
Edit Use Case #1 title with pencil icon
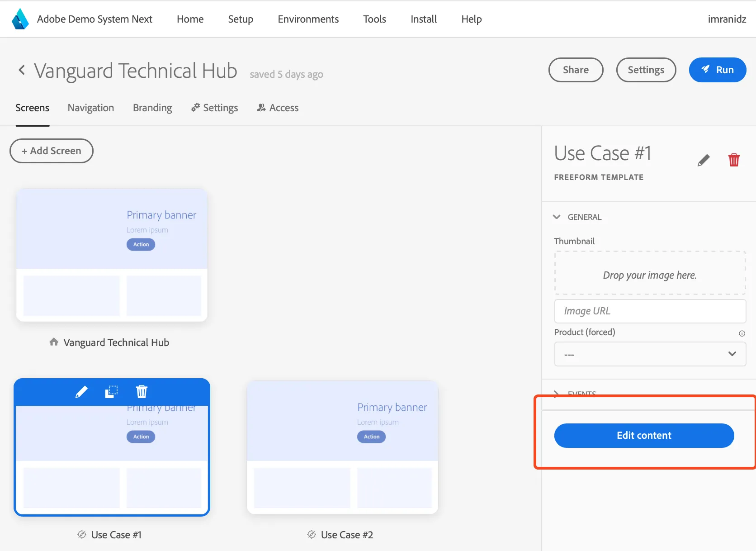pos(704,160)
